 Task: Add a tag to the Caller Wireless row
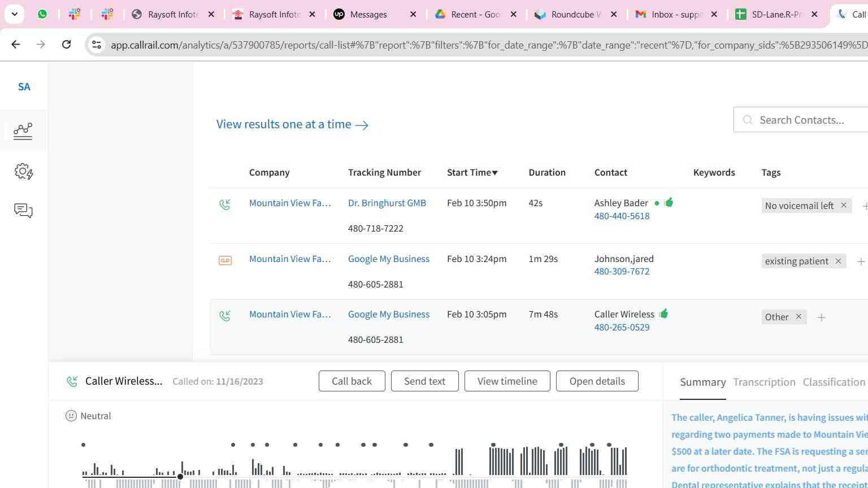click(x=821, y=317)
